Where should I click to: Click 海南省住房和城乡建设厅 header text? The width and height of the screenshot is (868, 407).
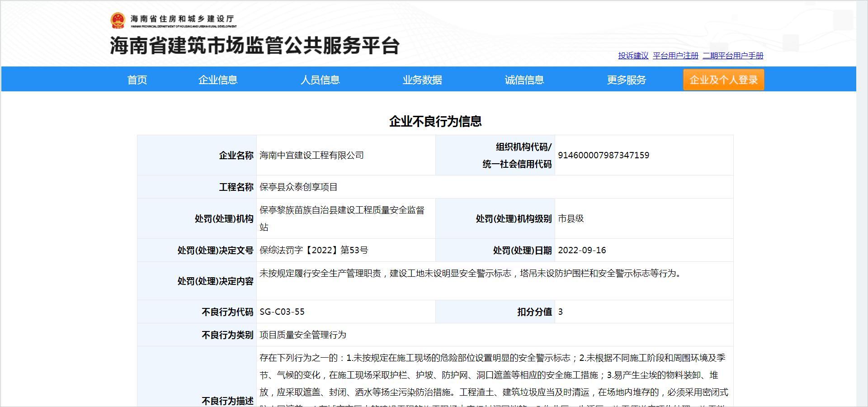tap(182, 19)
